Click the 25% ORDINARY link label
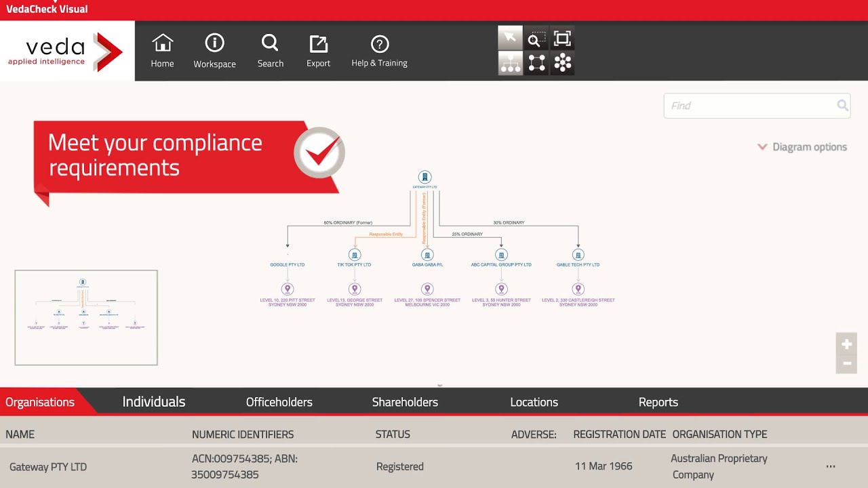The image size is (868, 488). click(467, 234)
